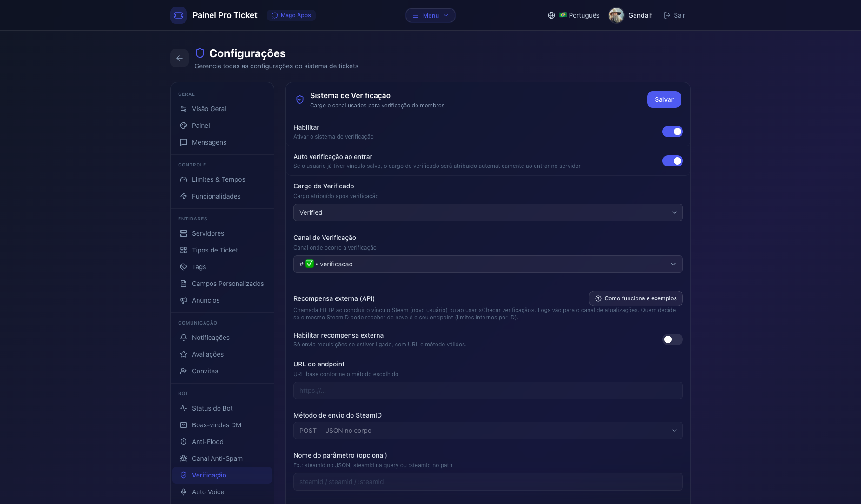Screen dimensions: 861x504
Task: Open Mensagens settings section
Action: pyautogui.click(x=222, y=142)
